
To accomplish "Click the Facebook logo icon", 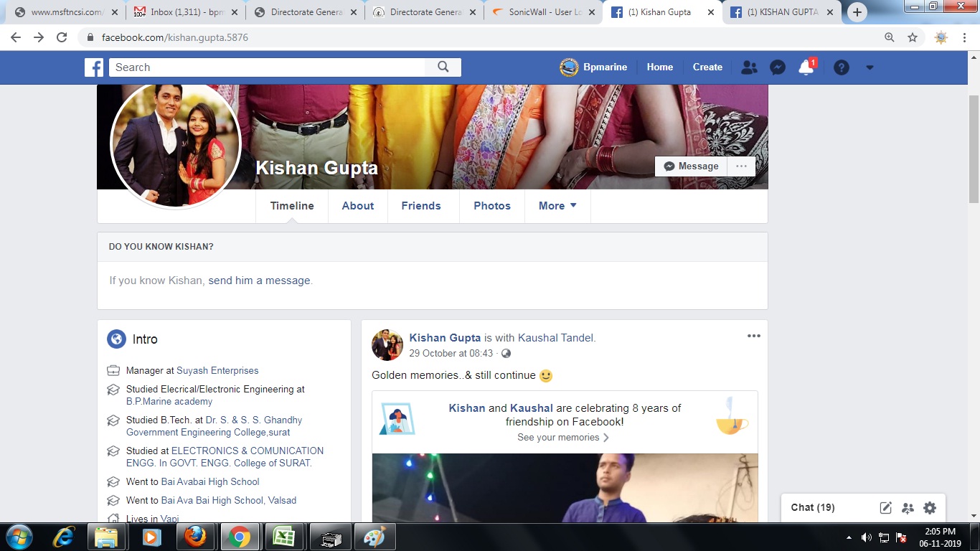I will [94, 67].
